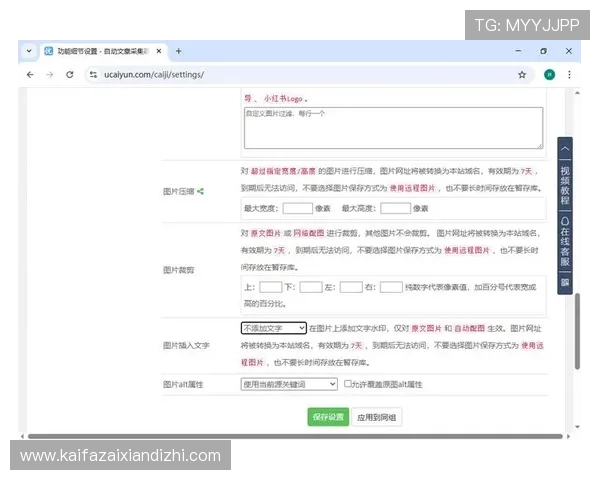Click the horizontal scrollbar at bottom
600x480 pixels.
coord(295,436)
